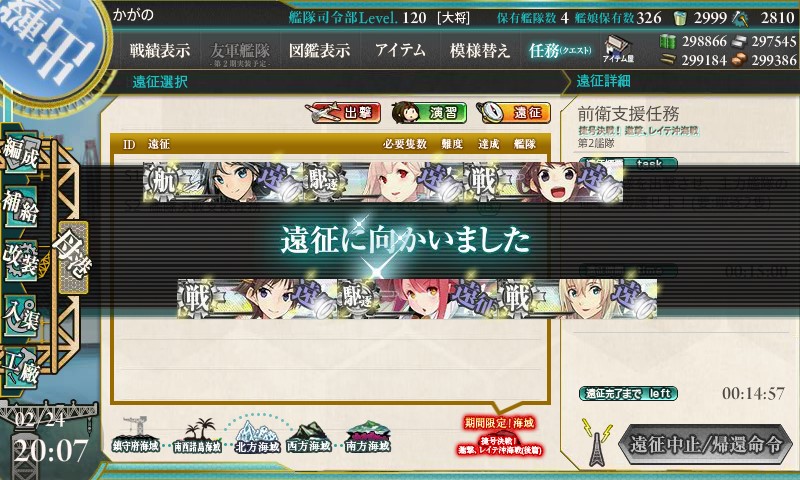This screenshot has height=480, width=800.
Task: Select 南方海域 southern area tab
Action: [x=367, y=437]
